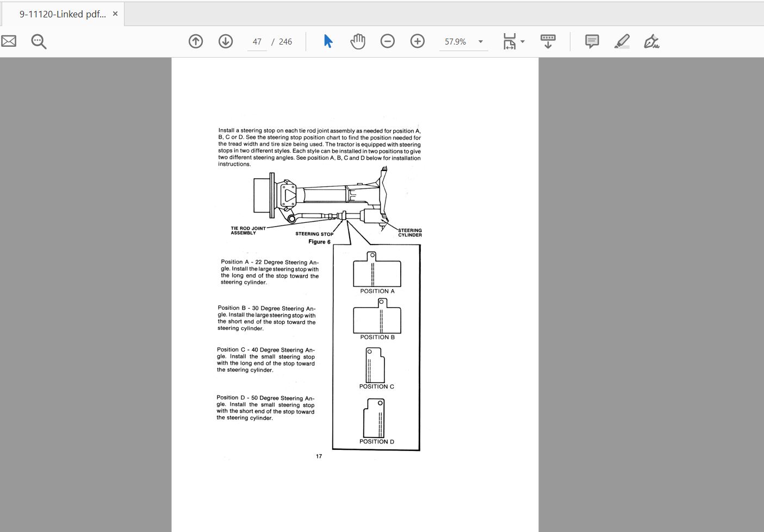Expand the page fit options arrow
This screenshot has height=532, width=764.
click(x=523, y=42)
